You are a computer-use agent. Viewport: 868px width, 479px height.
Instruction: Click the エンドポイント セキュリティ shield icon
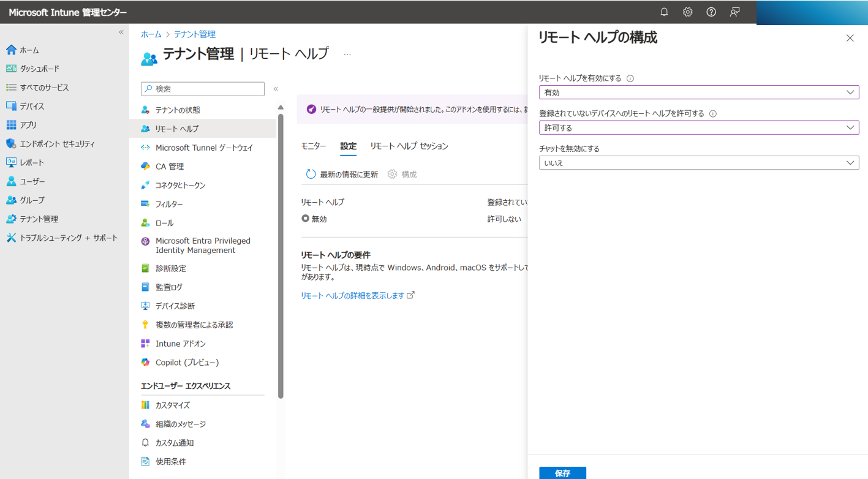click(x=11, y=144)
